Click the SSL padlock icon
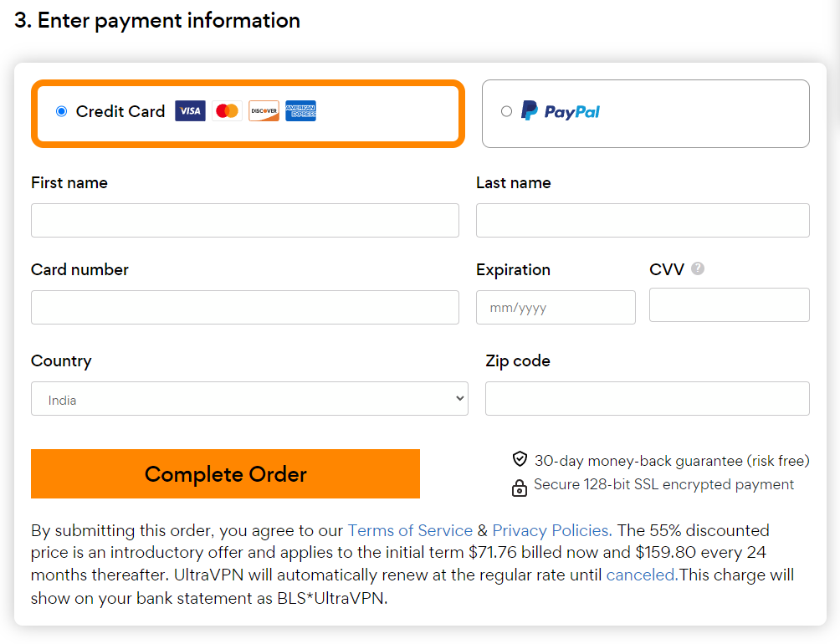 [x=519, y=488]
